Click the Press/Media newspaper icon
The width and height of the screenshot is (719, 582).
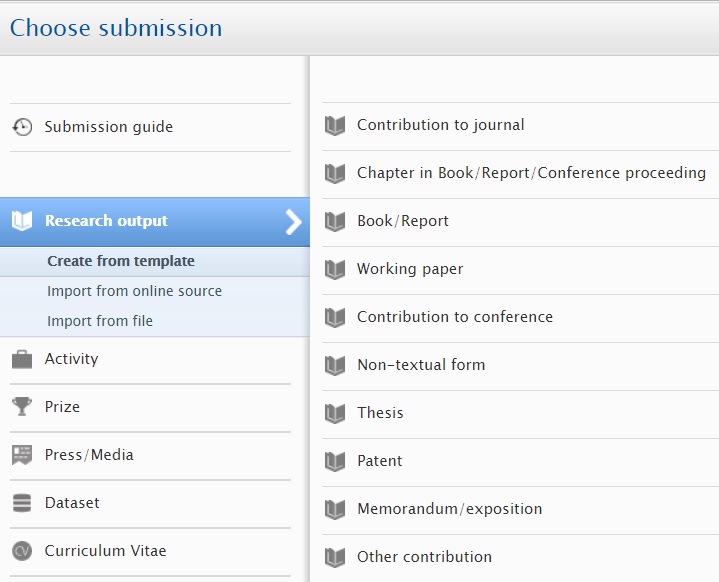pyautogui.click(x=22, y=455)
